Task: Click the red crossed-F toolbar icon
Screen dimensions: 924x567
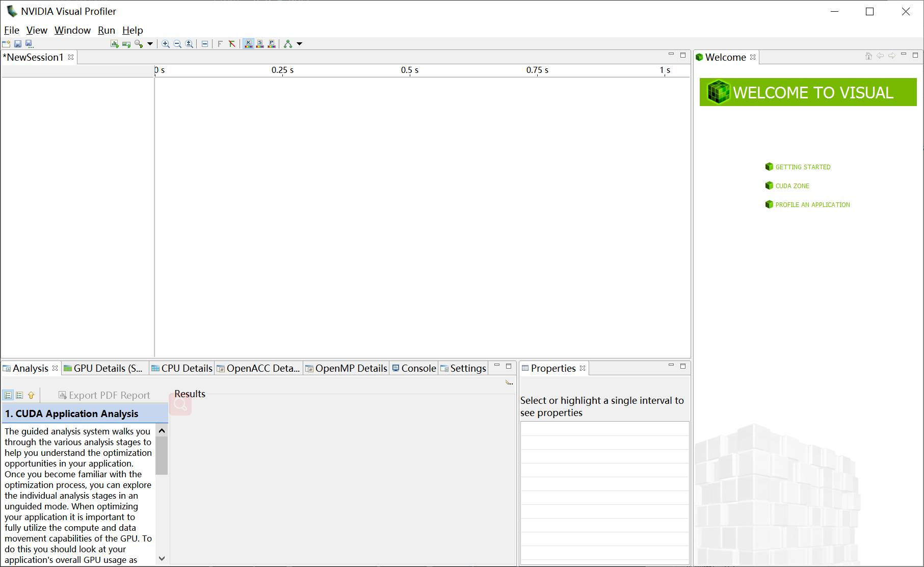Action: coord(232,44)
